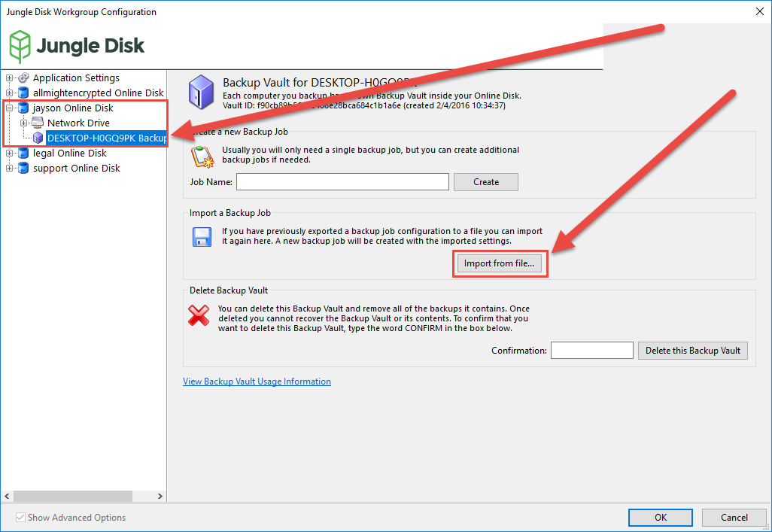
Task: Click the 'Import a Backup Job' group label
Action: click(230, 213)
